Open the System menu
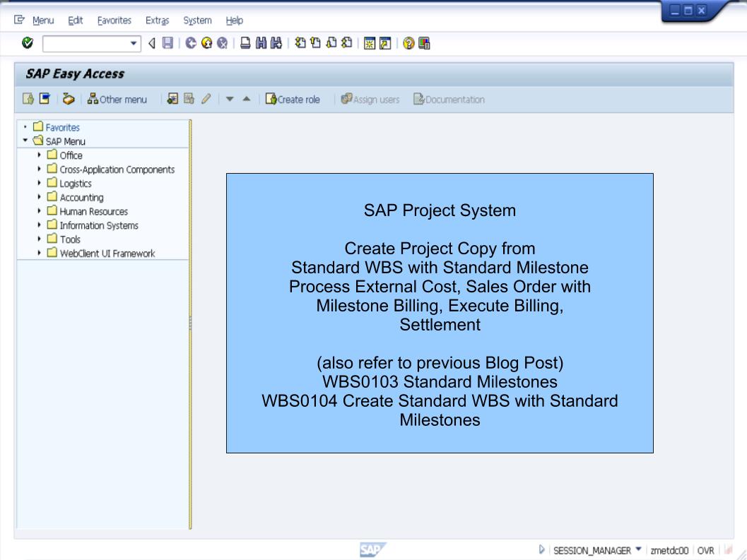 coord(197,20)
